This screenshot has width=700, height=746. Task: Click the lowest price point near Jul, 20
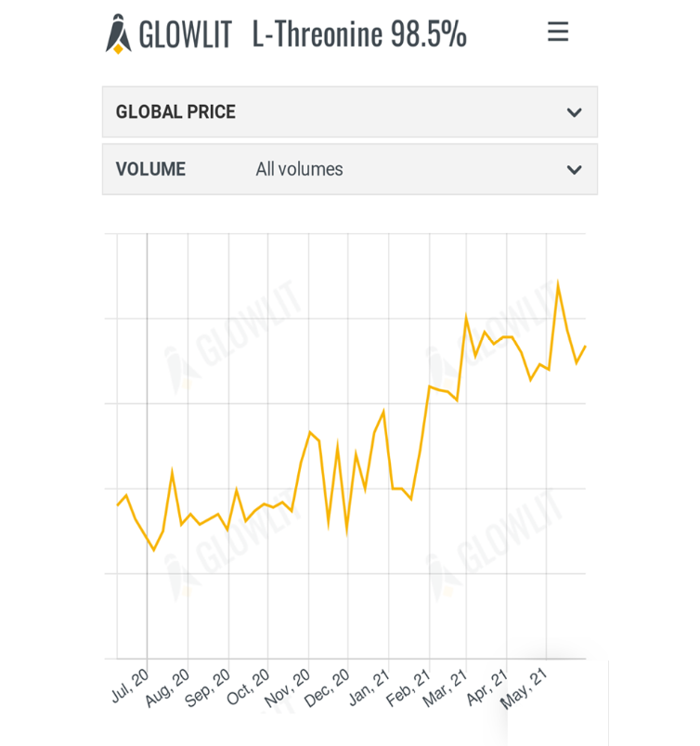153,550
